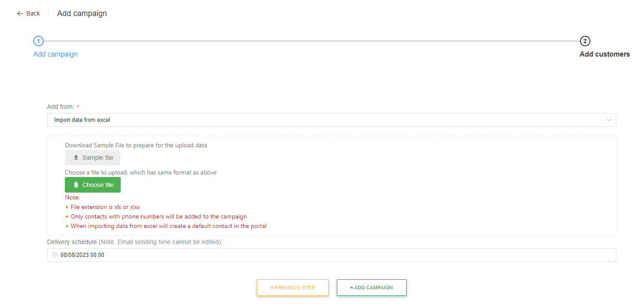The height and width of the screenshot is (304, 644).
Task: Expand the Add from dropdown chevron
Action: coord(609,120)
